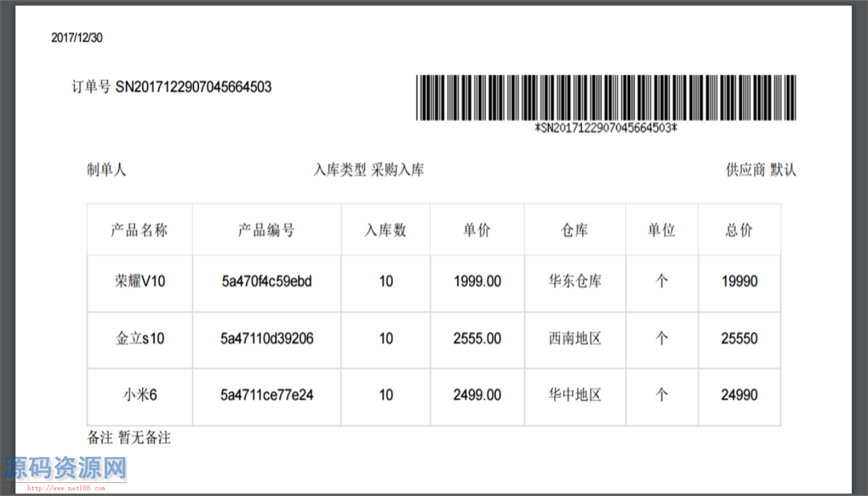Screen dimensions: 868x496
Task: Select the 荣耀V10 product row
Action: pos(139,281)
